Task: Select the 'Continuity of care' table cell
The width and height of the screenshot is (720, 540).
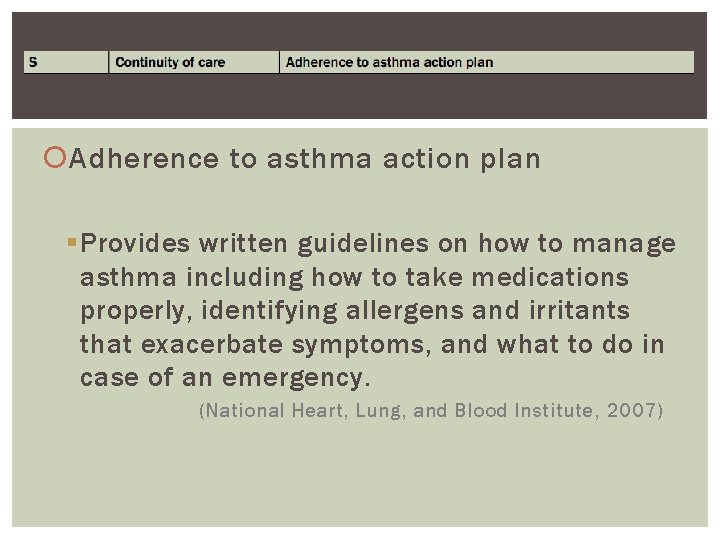Action: coord(194,62)
